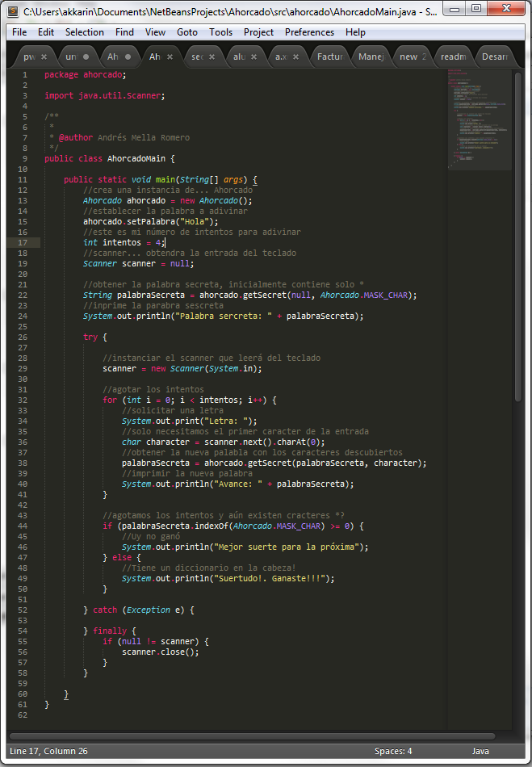The image size is (532, 767).
Task: Click 'Scanner scanner = null;' on line 19
Action: 138,264
